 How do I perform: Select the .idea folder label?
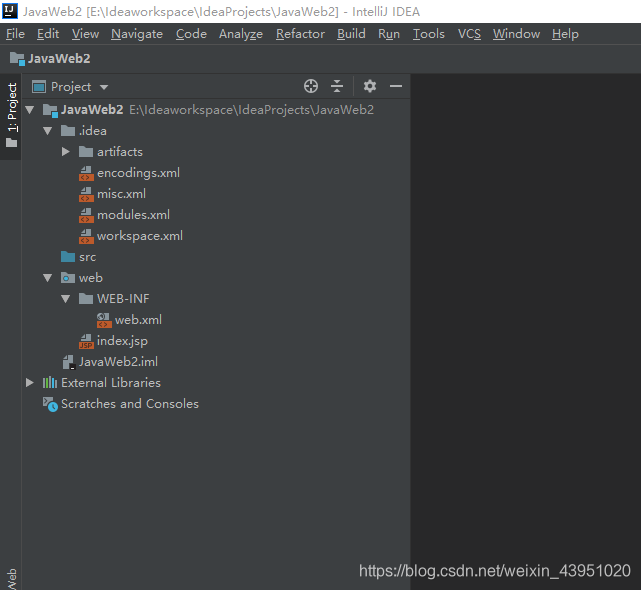tap(93, 131)
